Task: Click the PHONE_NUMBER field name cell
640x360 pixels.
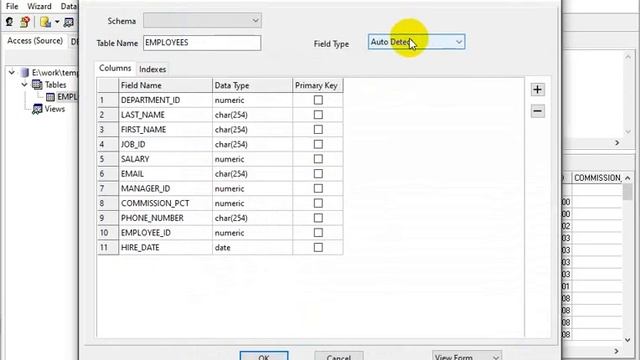Action: [x=165, y=218]
